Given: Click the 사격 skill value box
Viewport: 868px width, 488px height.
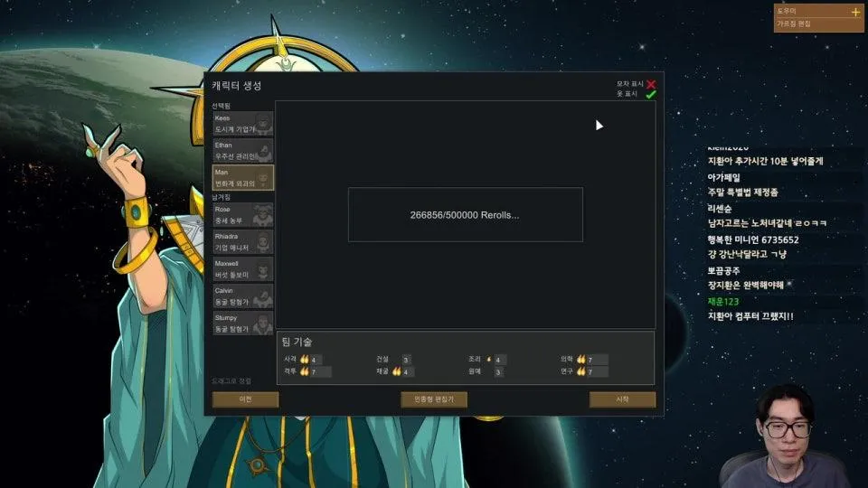Looking at the screenshot, I should coord(320,360).
